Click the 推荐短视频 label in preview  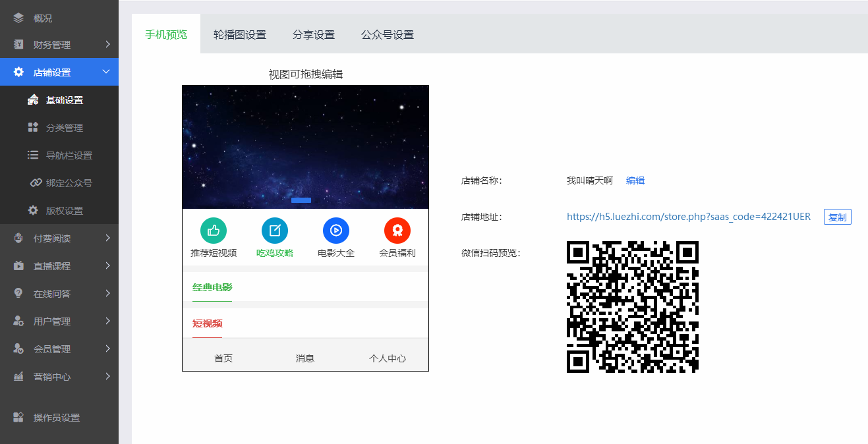coord(214,253)
